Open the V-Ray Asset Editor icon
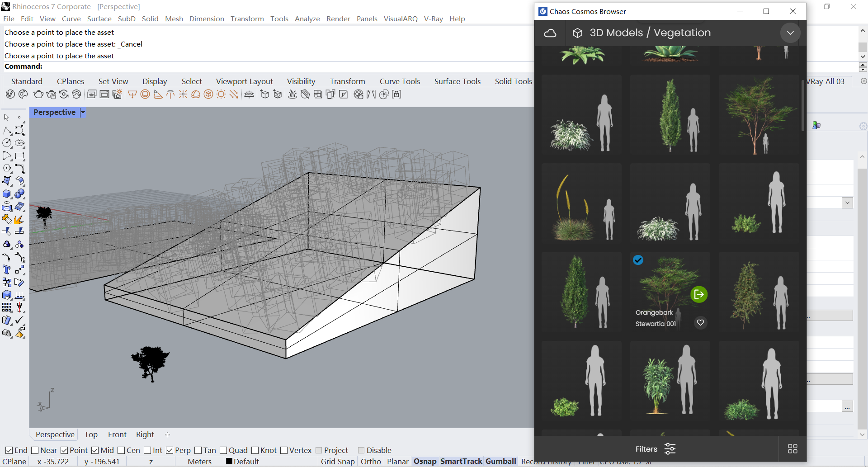Image resolution: width=868 pixels, height=467 pixels. pyautogui.click(x=10, y=94)
